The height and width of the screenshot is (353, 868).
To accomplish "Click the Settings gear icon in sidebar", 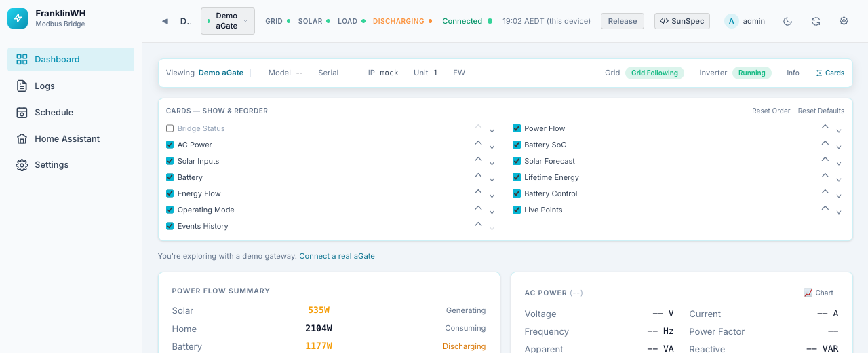I will point(22,164).
